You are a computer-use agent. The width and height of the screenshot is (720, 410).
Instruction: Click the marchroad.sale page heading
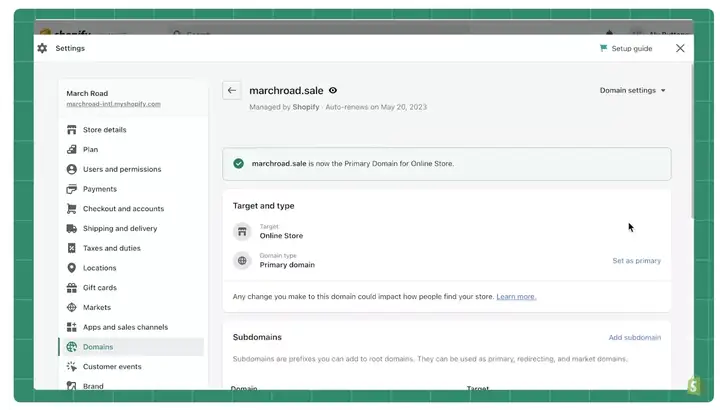point(286,90)
